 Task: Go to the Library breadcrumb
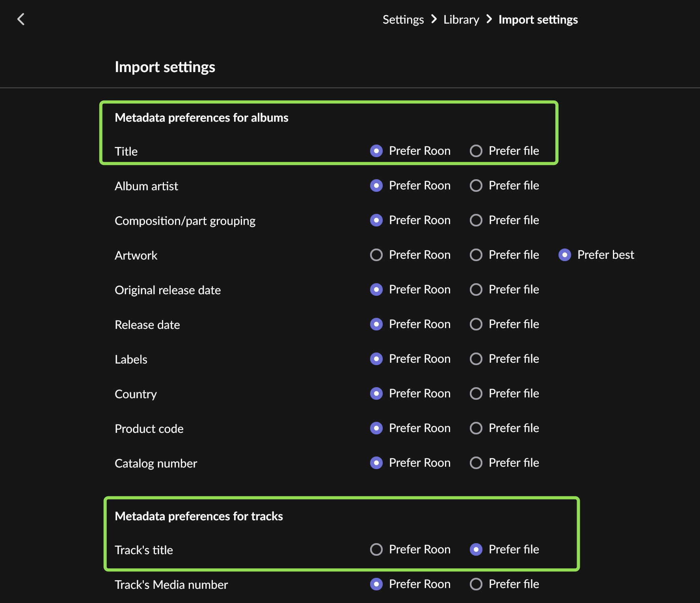point(461,20)
